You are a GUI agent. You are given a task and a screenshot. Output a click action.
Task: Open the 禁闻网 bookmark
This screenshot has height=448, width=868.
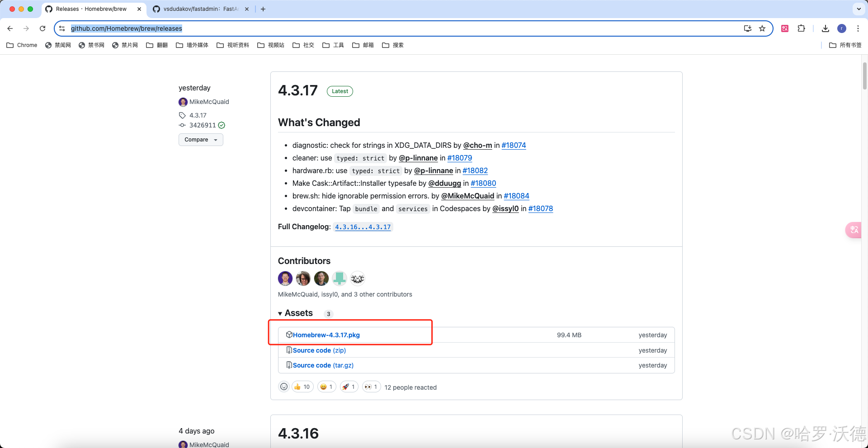[58, 45]
